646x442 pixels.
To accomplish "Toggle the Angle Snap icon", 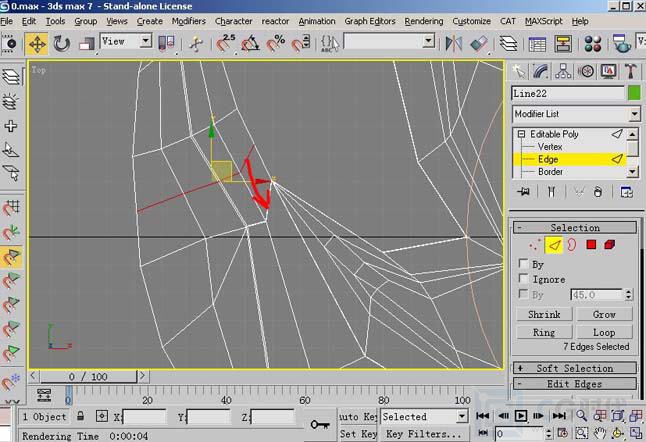I will [x=250, y=44].
